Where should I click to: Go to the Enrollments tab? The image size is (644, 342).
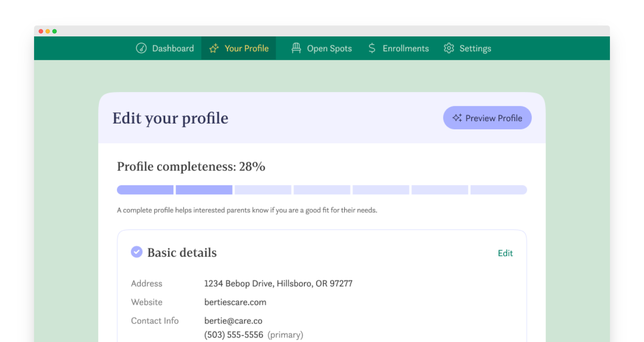(x=405, y=48)
